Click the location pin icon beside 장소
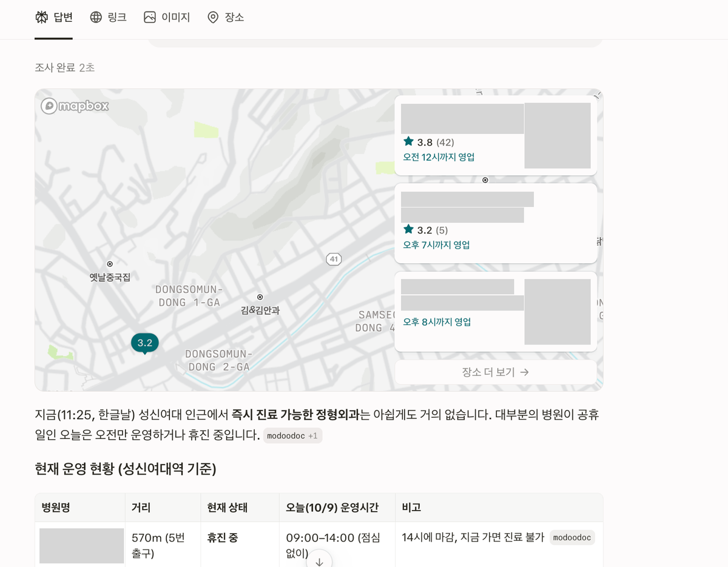728x567 pixels. pos(213,17)
